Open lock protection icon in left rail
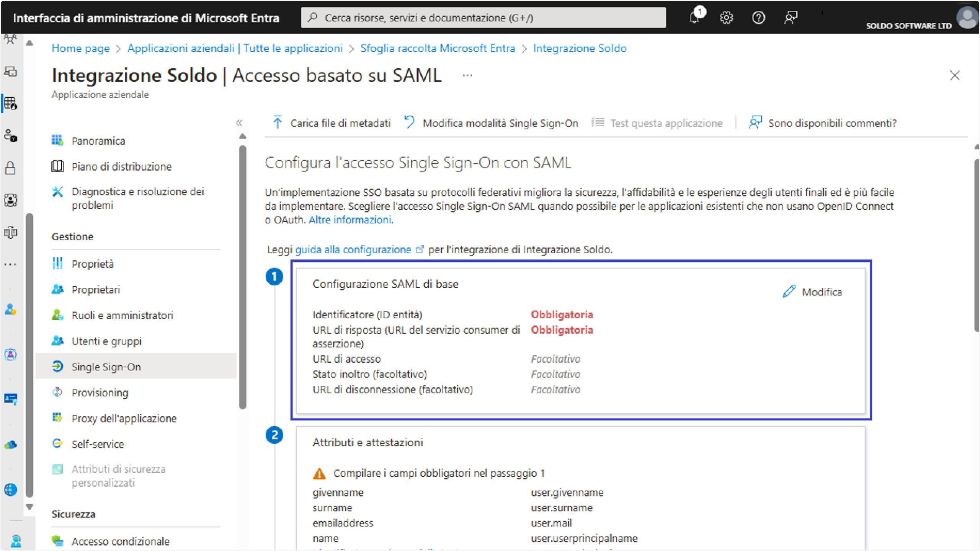The width and height of the screenshot is (980, 551). coord(10,168)
